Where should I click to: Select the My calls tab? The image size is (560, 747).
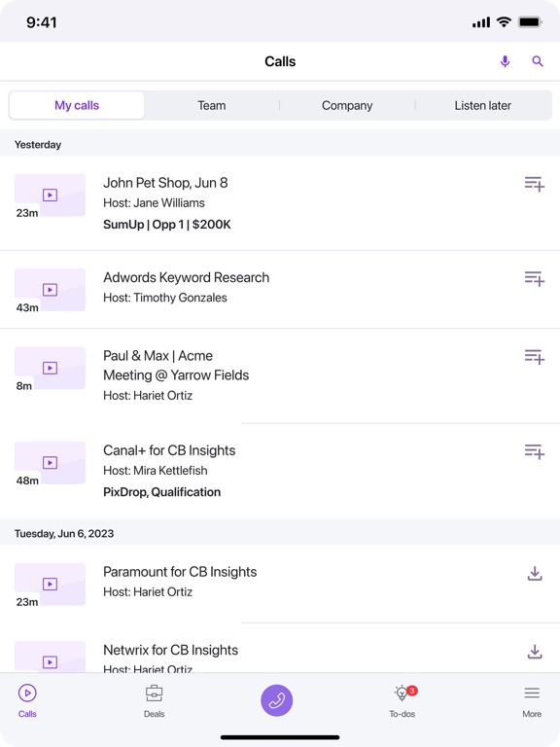77,105
